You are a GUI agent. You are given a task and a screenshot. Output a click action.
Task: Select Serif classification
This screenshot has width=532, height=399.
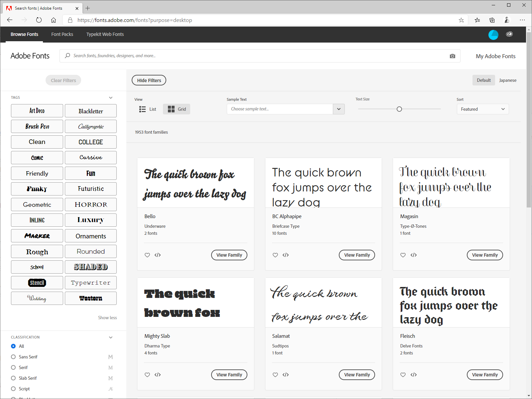click(13, 367)
